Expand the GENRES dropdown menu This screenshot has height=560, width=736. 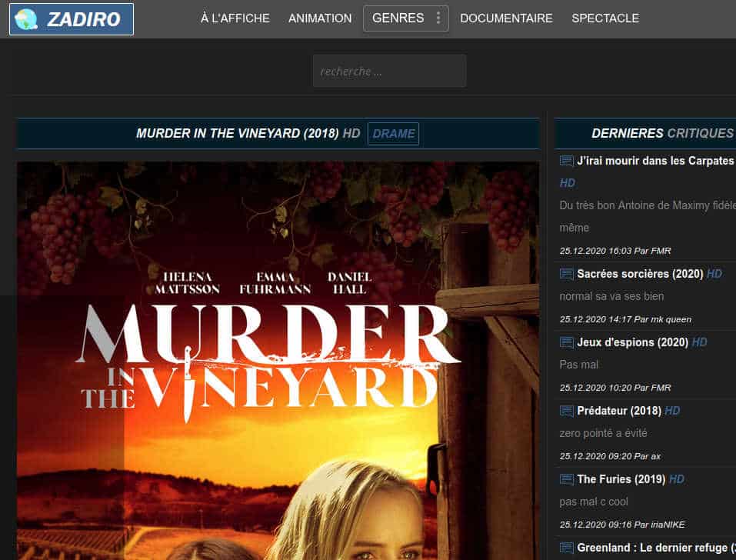click(405, 18)
